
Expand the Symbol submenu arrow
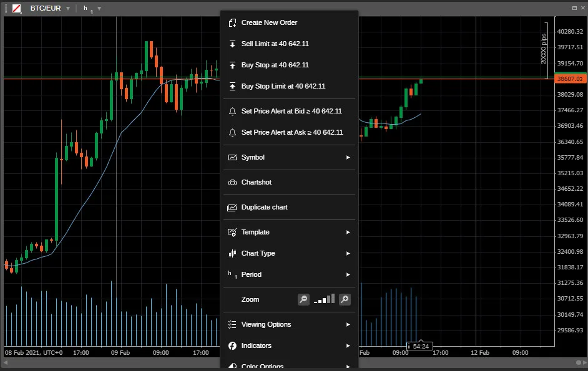(x=348, y=157)
